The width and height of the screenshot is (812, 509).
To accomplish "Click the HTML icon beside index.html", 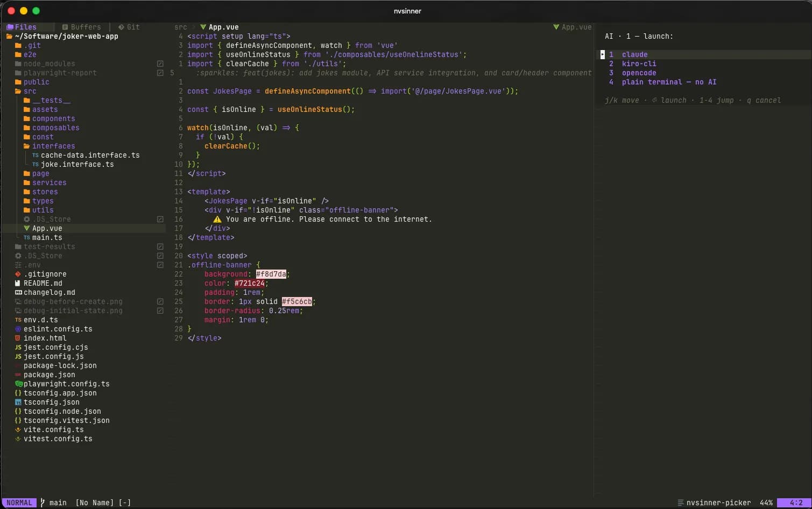I will [18, 338].
